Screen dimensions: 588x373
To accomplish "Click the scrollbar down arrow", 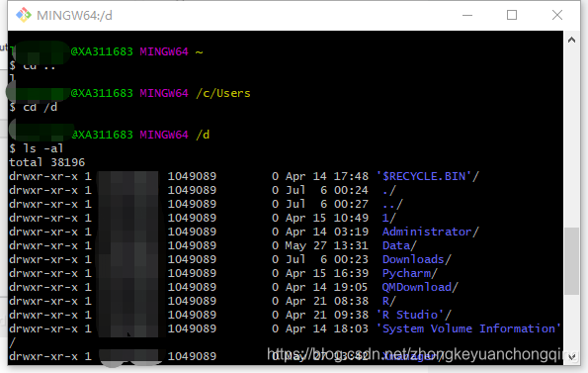I will [x=571, y=356].
